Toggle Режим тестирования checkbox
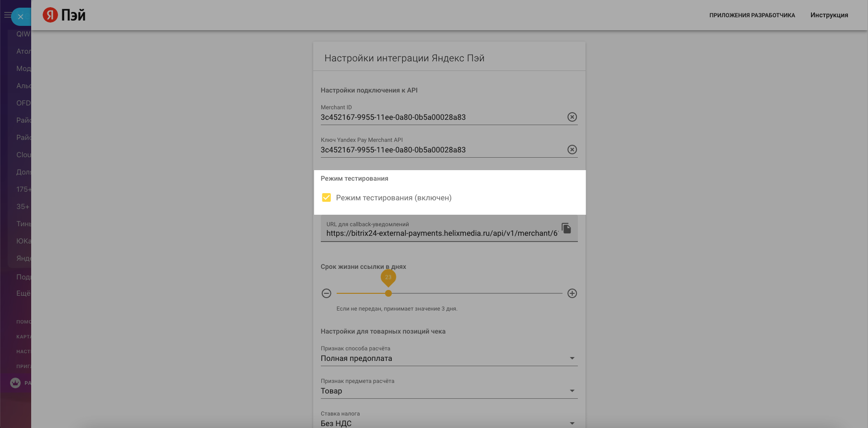868x428 pixels. (327, 197)
